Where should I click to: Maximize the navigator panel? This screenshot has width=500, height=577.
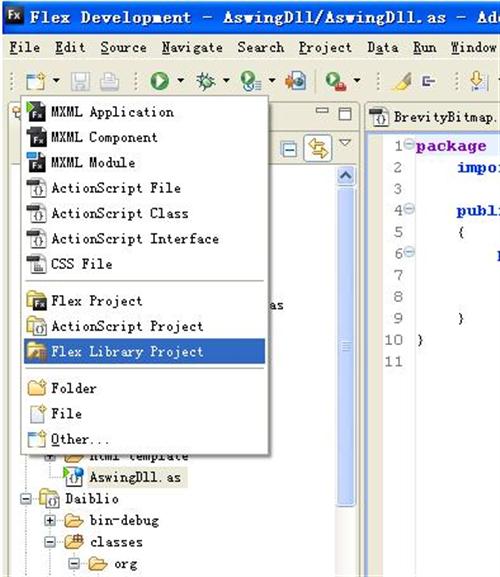point(345,114)
